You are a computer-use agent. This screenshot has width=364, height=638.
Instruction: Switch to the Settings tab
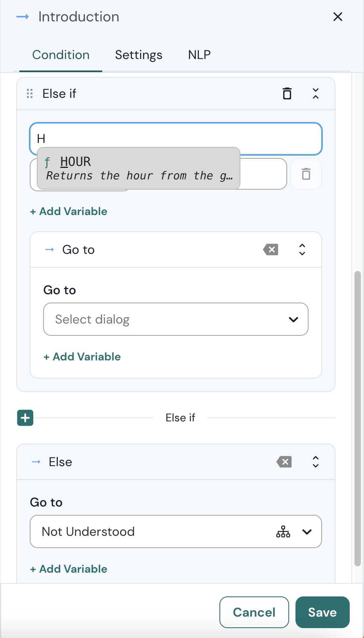point(139,55)
